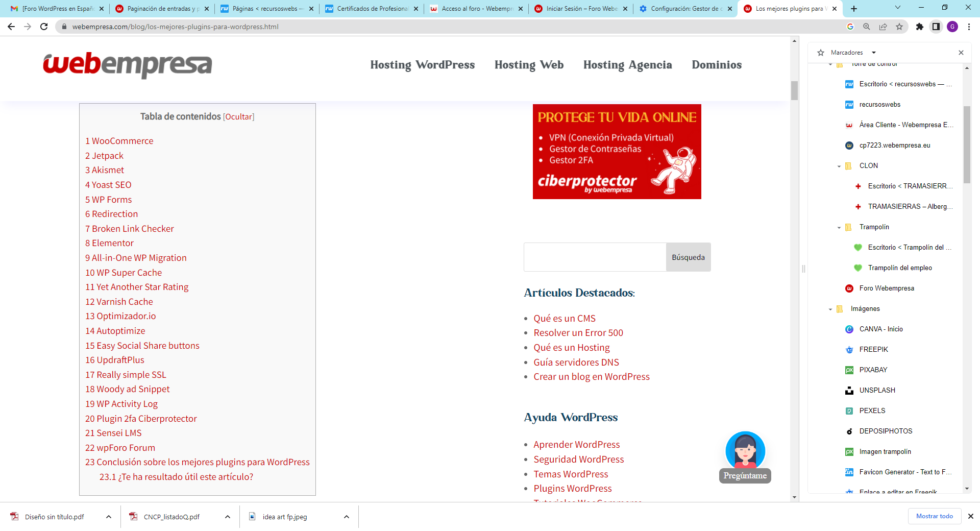Open a new browser tab

pos(854,9)
